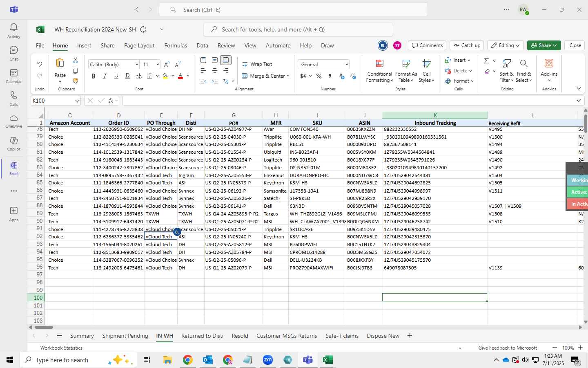This screenshot has height=368, width=588.
Task: Open the Insert ribbon tab
Action: pyautogui.click(x=84, y=45)
